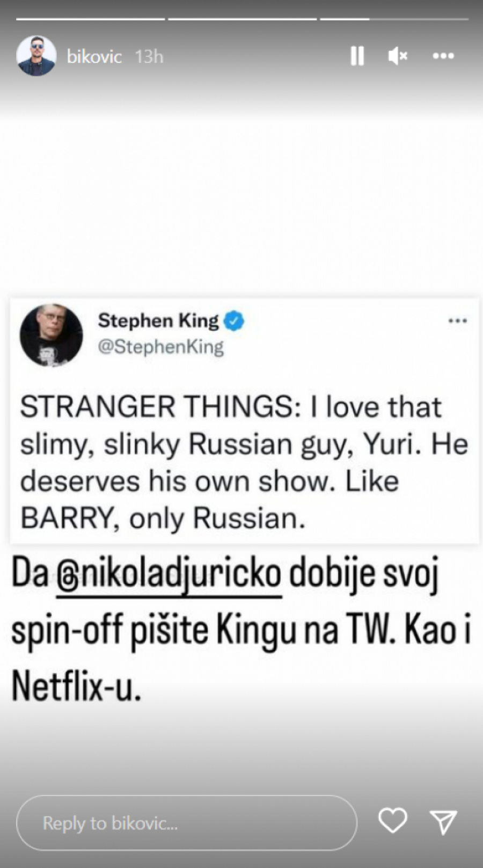Select the @StephenKing handle
483x868 pixels.
[160, 347]
